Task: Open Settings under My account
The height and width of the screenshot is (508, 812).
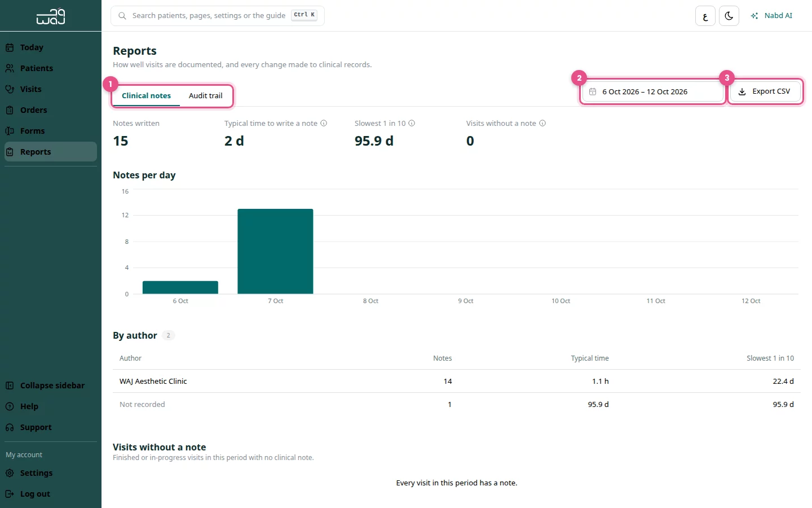Action: [x=51, y=473]
